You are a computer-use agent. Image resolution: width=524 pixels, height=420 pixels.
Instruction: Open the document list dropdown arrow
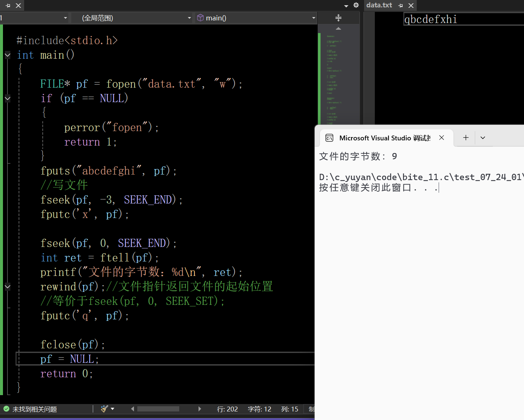(x=346, y=6)
